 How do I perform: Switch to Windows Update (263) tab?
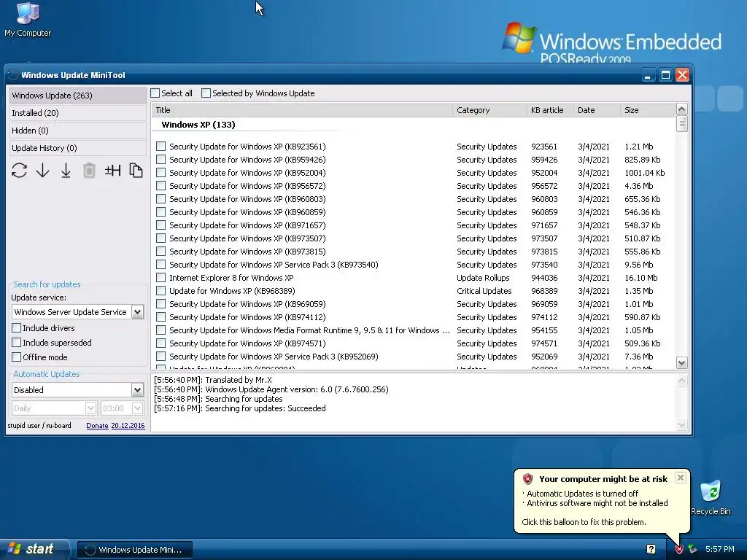[77, 96]
